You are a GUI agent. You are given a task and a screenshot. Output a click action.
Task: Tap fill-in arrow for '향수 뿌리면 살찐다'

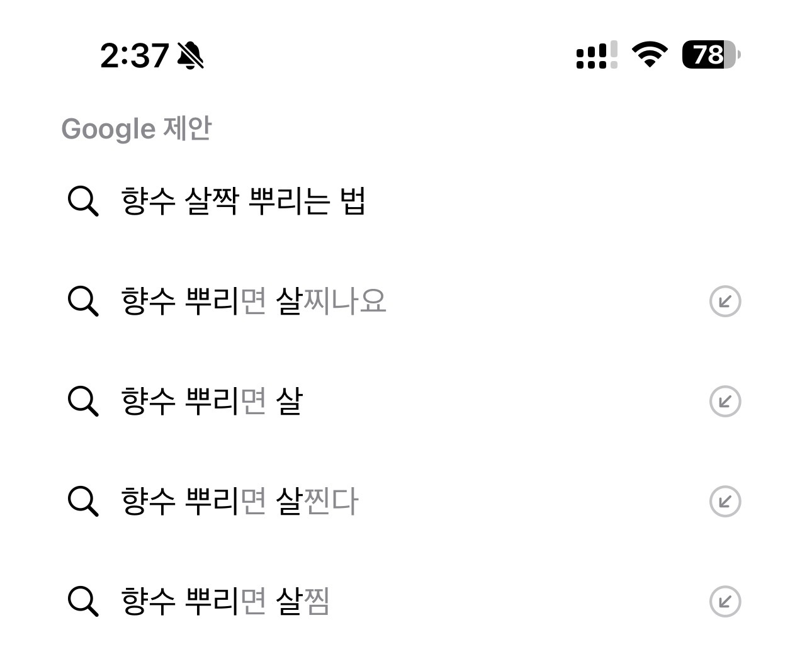725,502
